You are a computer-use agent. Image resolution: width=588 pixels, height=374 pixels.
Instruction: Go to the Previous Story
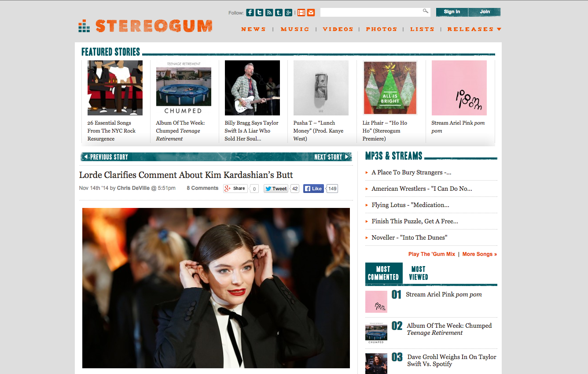pos(106,157)
